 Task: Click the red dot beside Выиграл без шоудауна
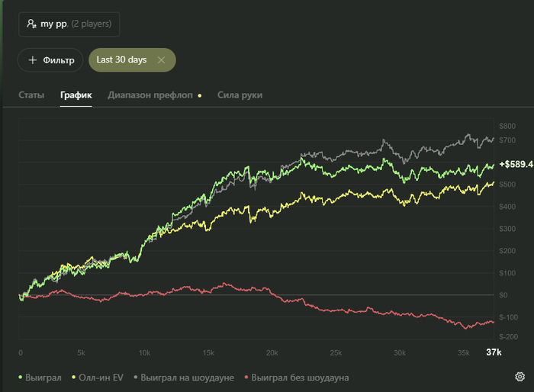pos(246,378)
